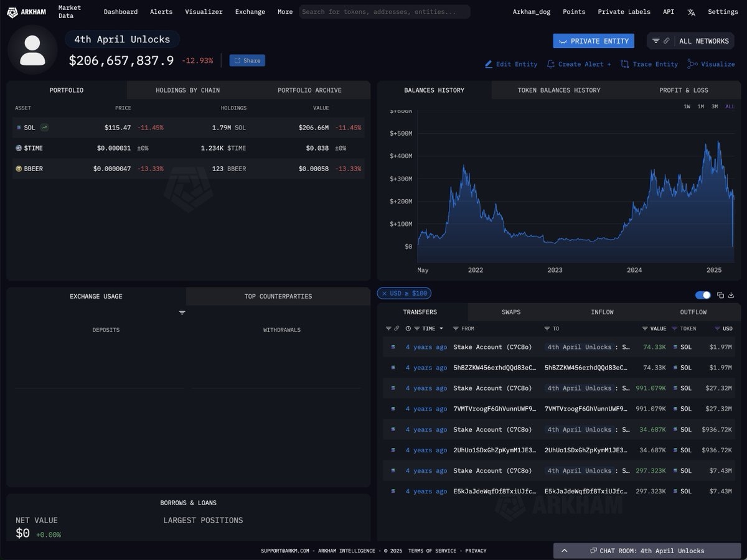Viewport: 747px width, 560px height.
Task: Toggle the blue switch above transfers table
Action: click(x=703, y=295)
